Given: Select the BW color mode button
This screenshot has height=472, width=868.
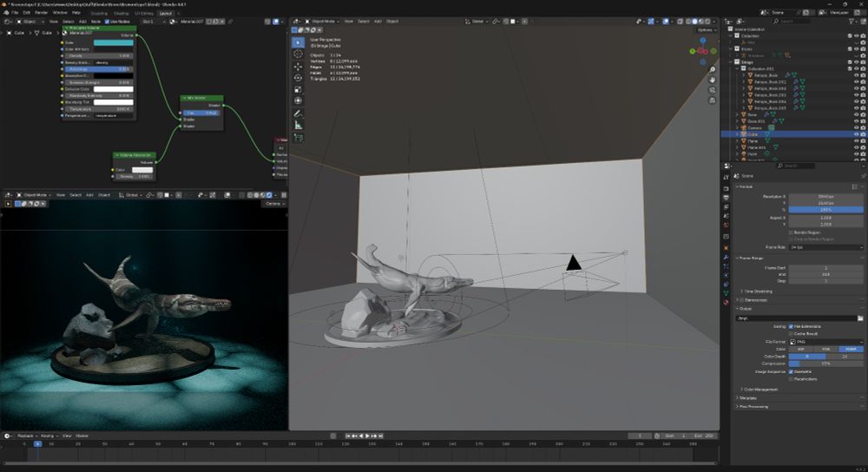Looking at the screenshot, I should point(801,349).
